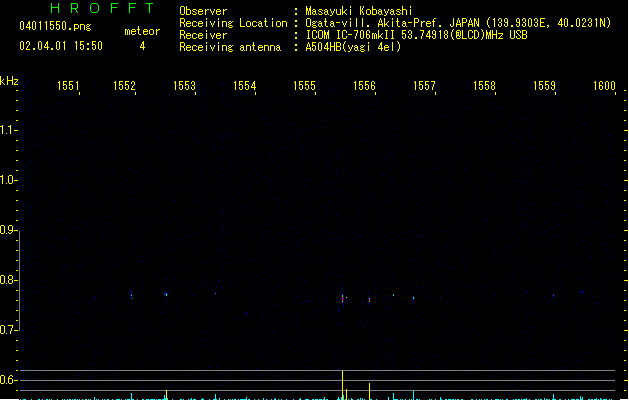This screenshot has height=400, width=629.
Task: Click the 1600 time axis label
Action: (604, 86)
